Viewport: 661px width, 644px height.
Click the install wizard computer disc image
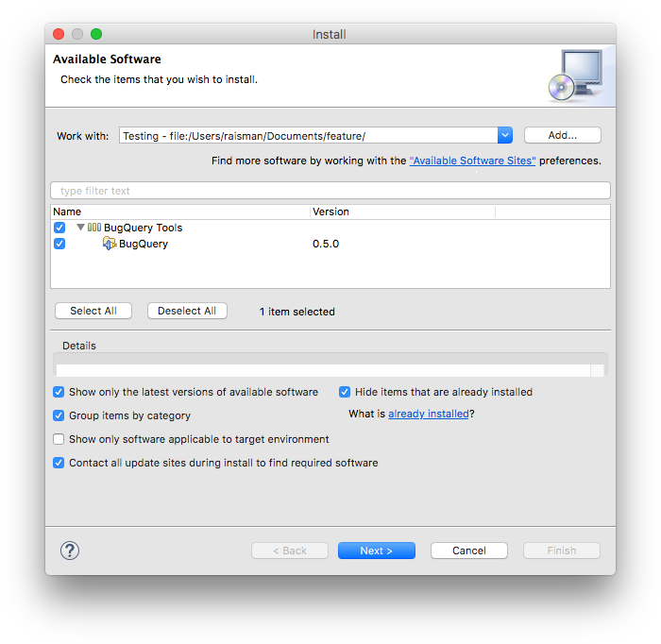pos(576,76)
